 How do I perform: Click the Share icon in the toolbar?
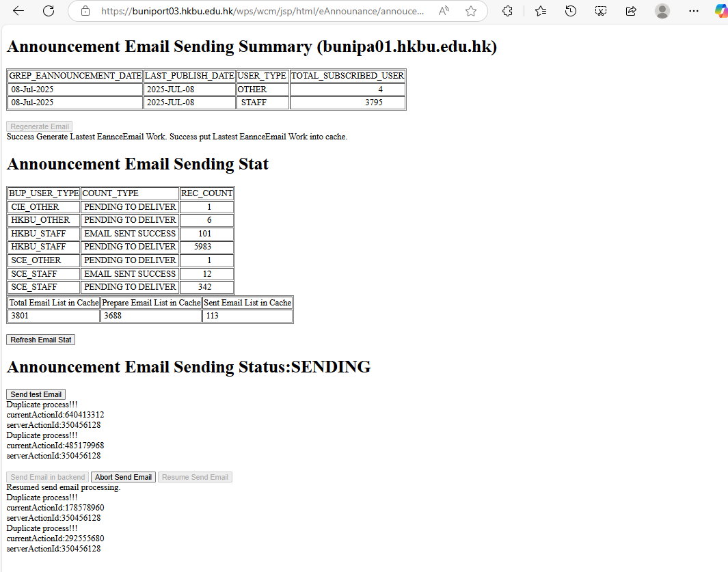[631, 11]
